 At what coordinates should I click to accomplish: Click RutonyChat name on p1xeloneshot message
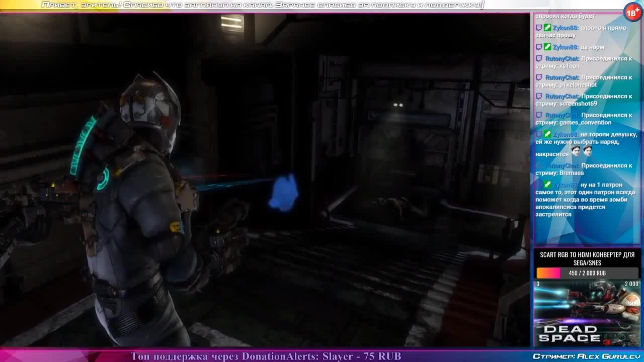(x=562, y=77)
